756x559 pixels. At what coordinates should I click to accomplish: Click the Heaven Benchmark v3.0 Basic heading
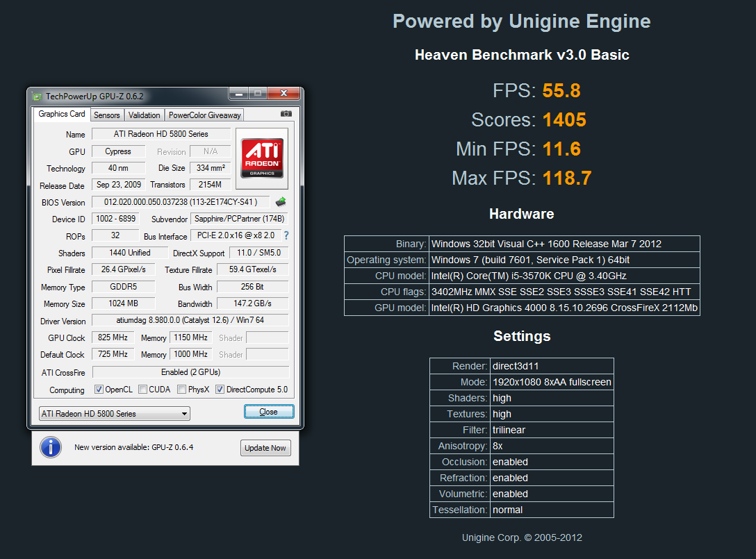coord(522,55)
